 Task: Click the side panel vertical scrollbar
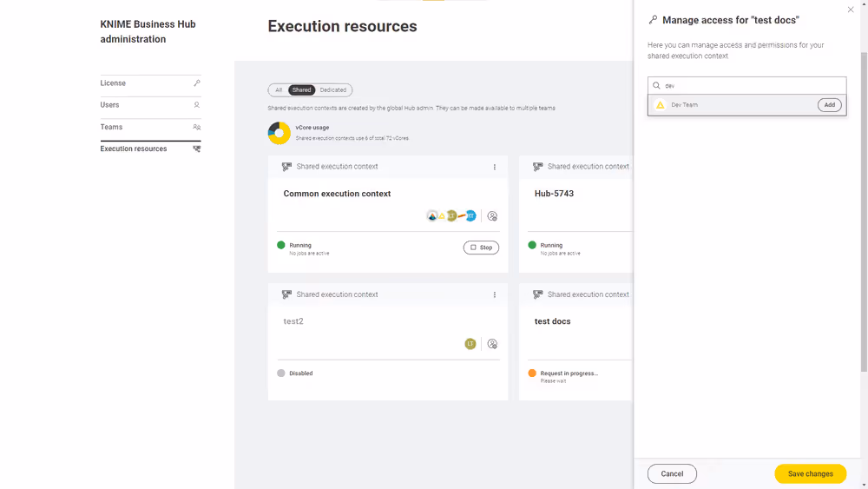click(x=864, y=210)
